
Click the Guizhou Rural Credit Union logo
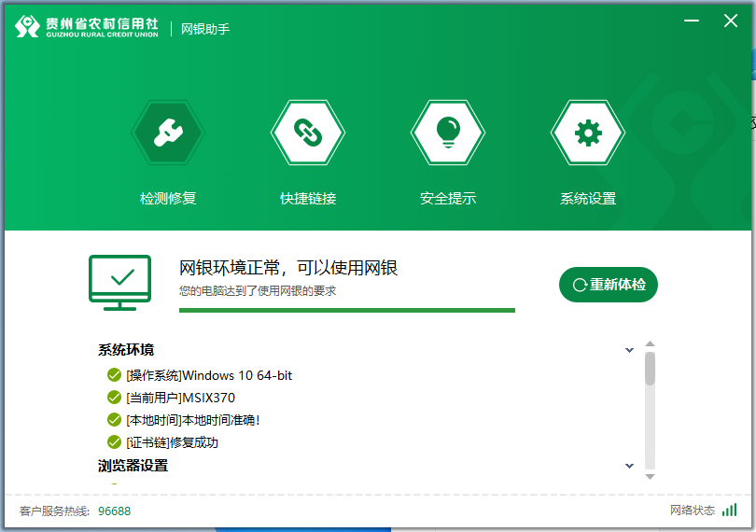(87, 27)
